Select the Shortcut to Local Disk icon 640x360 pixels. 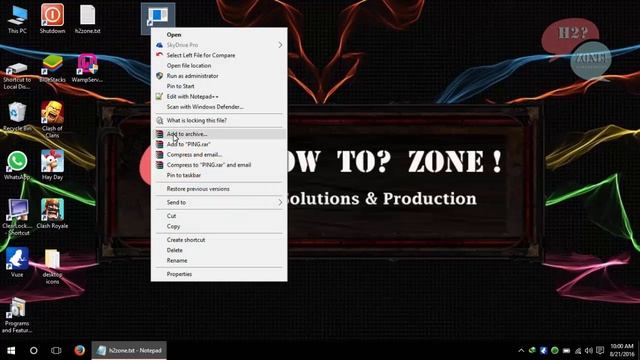pos(17,75)
